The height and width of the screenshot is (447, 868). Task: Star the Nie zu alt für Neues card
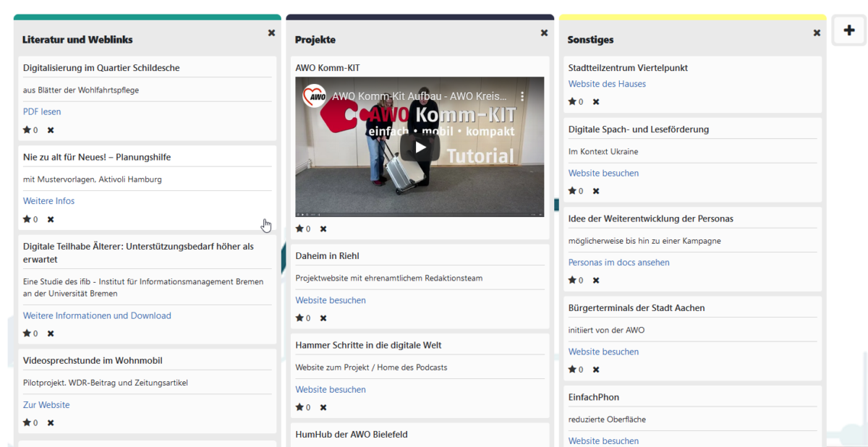[x=27, y=219]
